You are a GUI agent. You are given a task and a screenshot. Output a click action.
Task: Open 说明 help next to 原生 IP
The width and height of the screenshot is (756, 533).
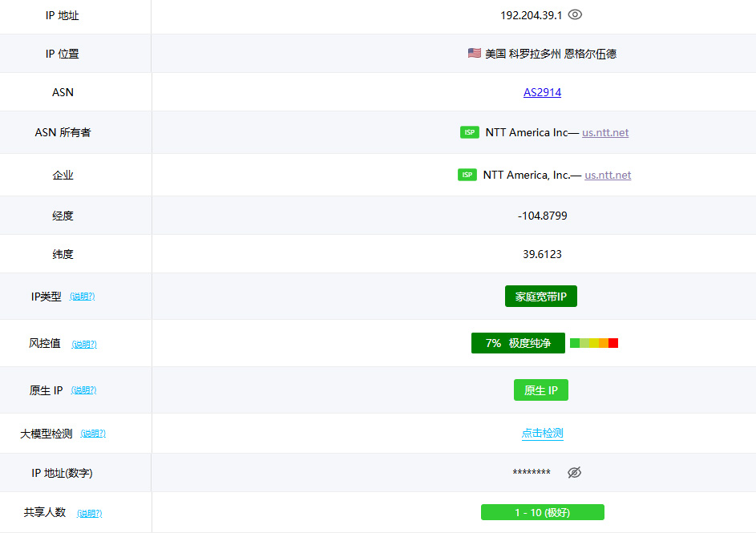(83, 390)
